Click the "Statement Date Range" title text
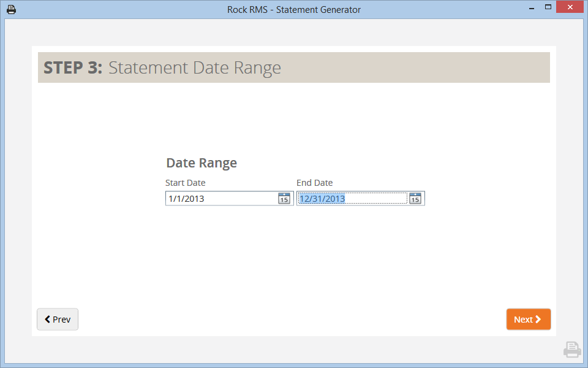Image resolution: width=588 pixels, height=368 pixels. 195,67
